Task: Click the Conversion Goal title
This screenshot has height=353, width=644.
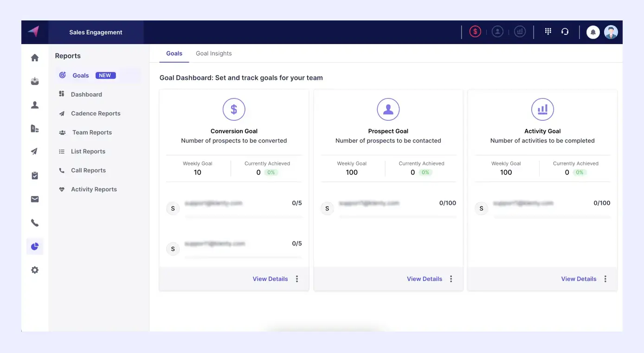Action: (234, 131)
